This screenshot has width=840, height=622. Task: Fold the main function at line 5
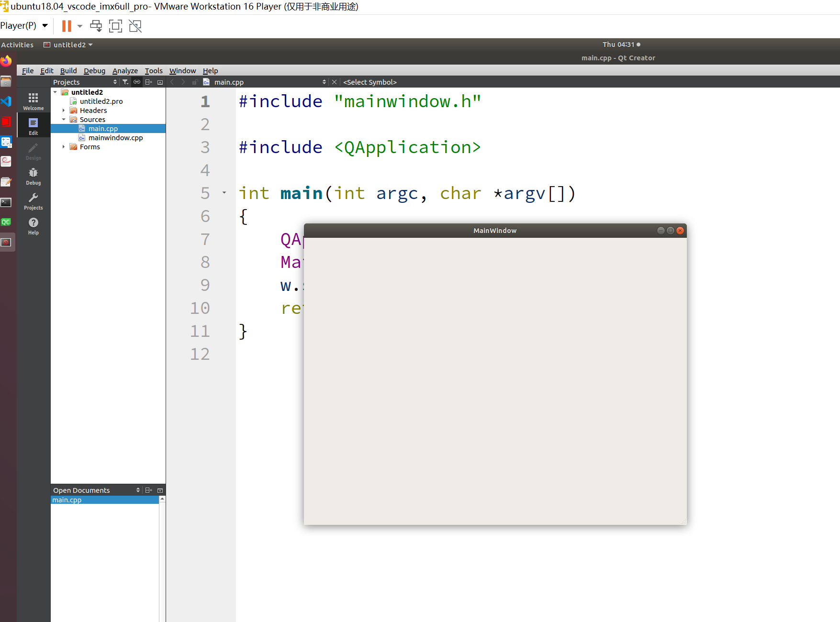[x=224, y=193]
